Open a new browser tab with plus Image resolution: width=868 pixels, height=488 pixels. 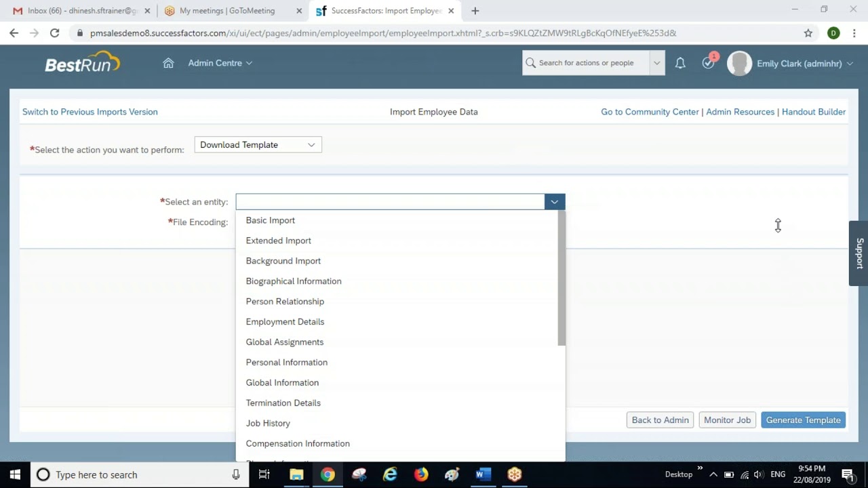click(475, 11)
